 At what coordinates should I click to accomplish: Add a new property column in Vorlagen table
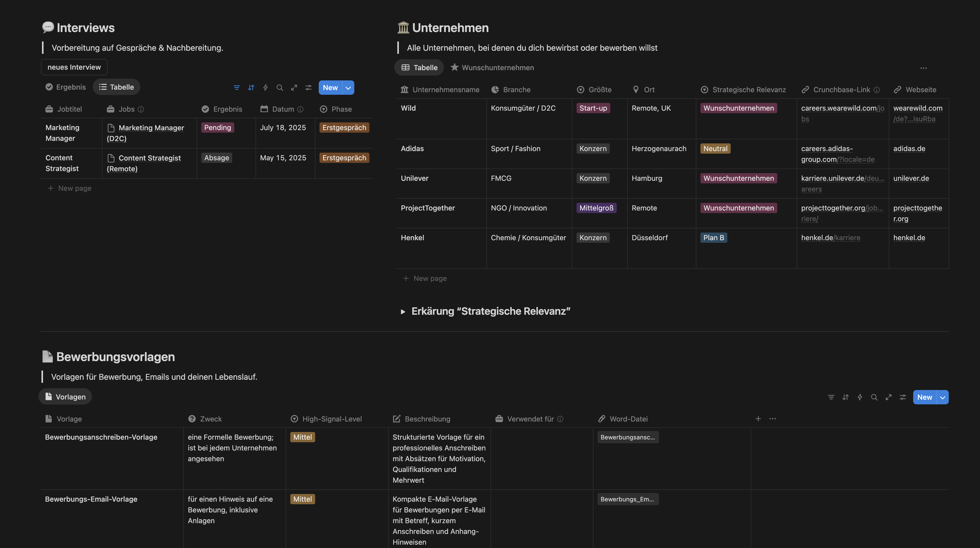pos(758,419)
